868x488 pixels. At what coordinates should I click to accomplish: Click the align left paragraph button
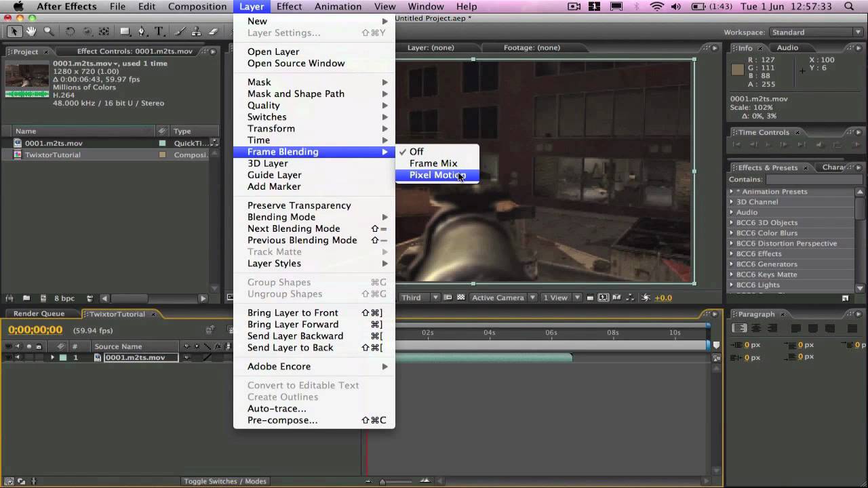point(740,329)
